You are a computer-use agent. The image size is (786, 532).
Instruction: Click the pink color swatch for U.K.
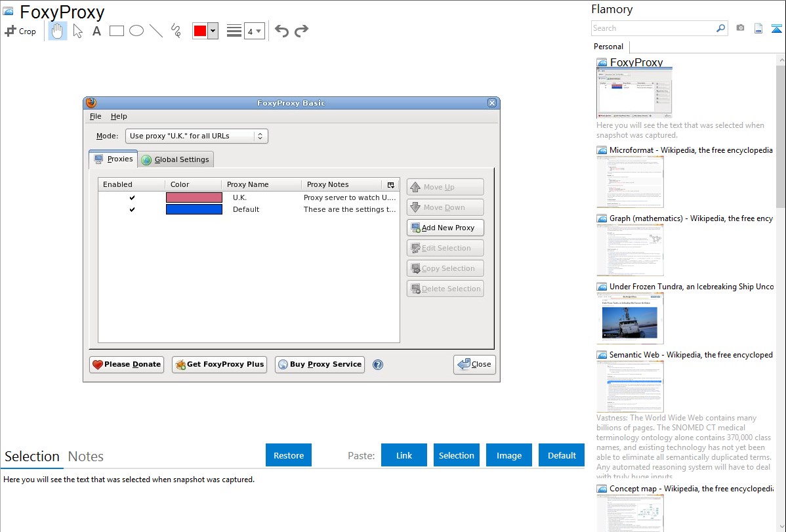pyautogui.click(x=194, y=197)
